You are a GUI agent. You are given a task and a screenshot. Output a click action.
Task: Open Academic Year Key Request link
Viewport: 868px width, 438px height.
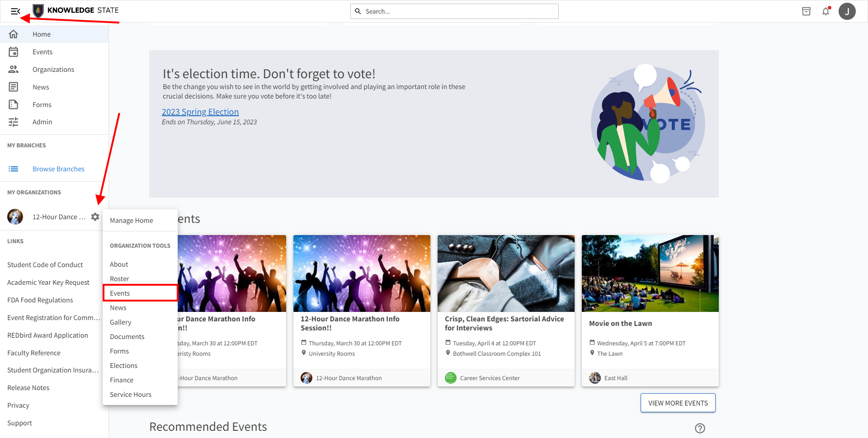48,283
